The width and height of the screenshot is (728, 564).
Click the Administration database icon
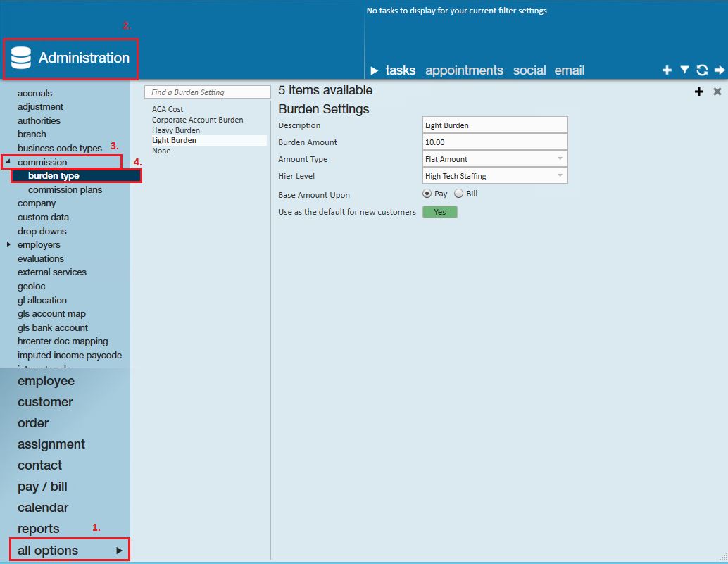21,58
